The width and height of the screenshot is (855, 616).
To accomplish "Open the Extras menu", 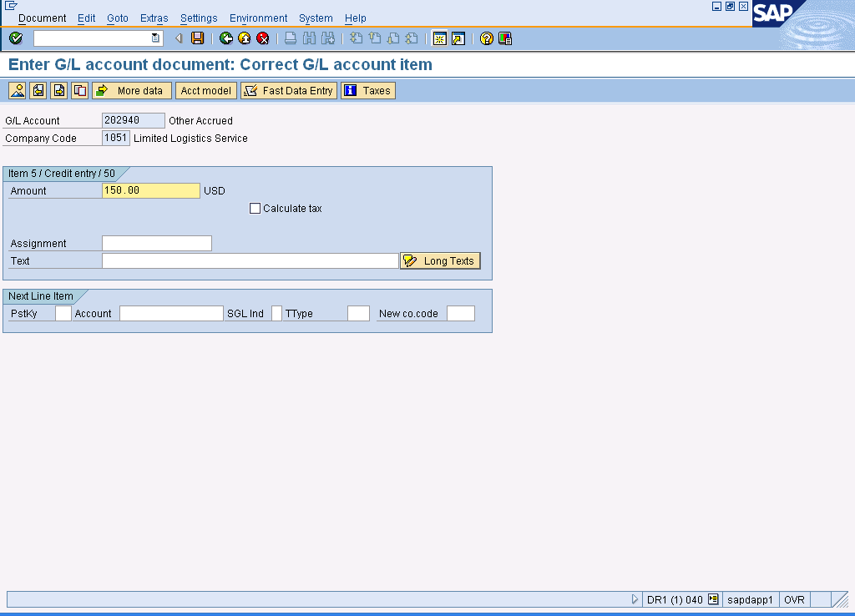I will click(154, 18).
